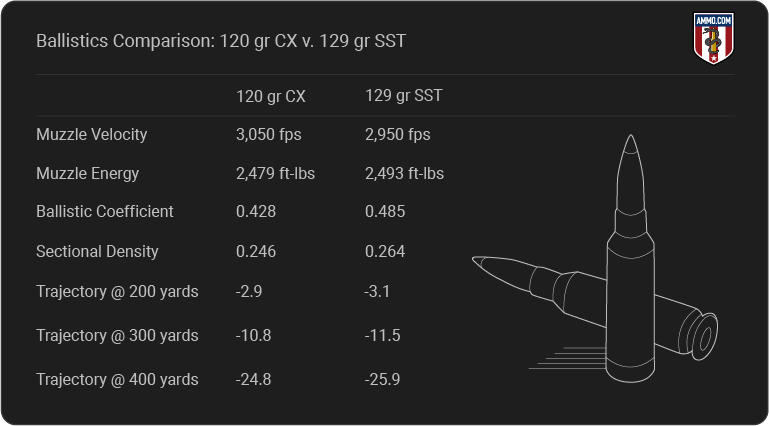769x426 pixels.
Task: Select the Muzzle Energy row label
Action: pos(88,173)
